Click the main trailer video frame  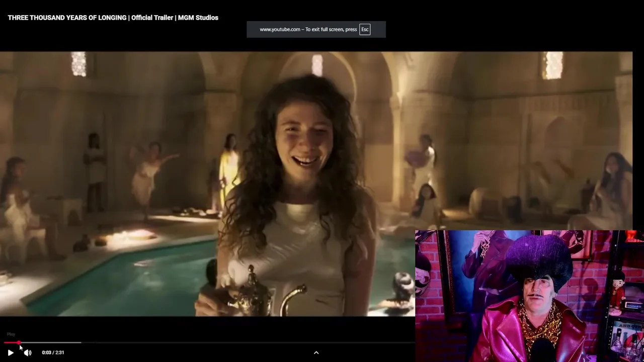pyautogui.click(x=316, y=184)
